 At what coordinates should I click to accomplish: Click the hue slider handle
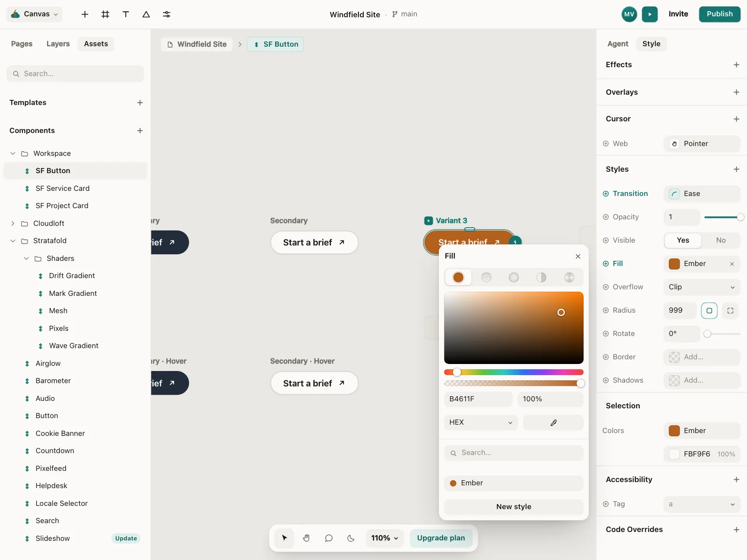[x=457, y=372]
